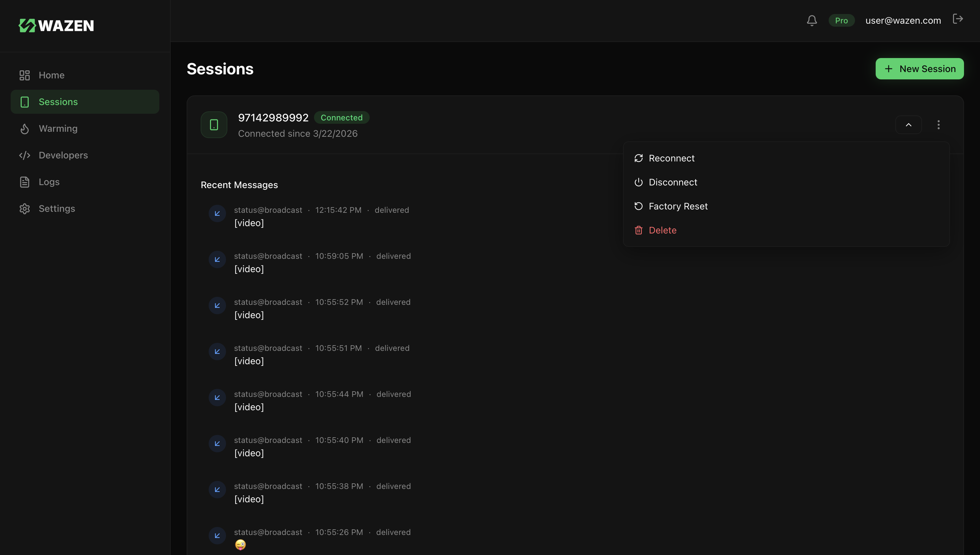980x555 pixels.
Task: Open Settings via the gear icon
Action: pos(24,208)
